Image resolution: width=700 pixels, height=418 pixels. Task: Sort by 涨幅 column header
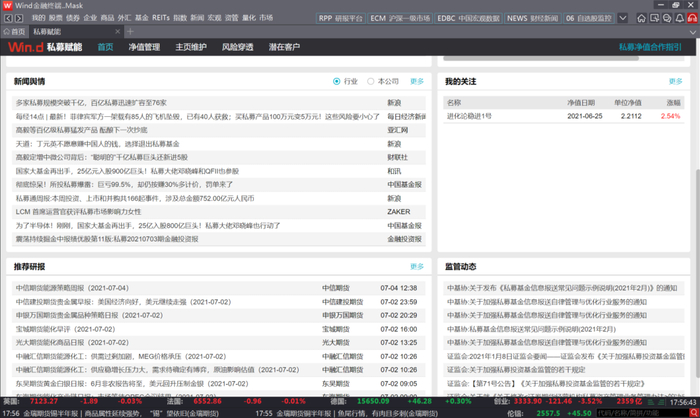click(x=673, y=103)
